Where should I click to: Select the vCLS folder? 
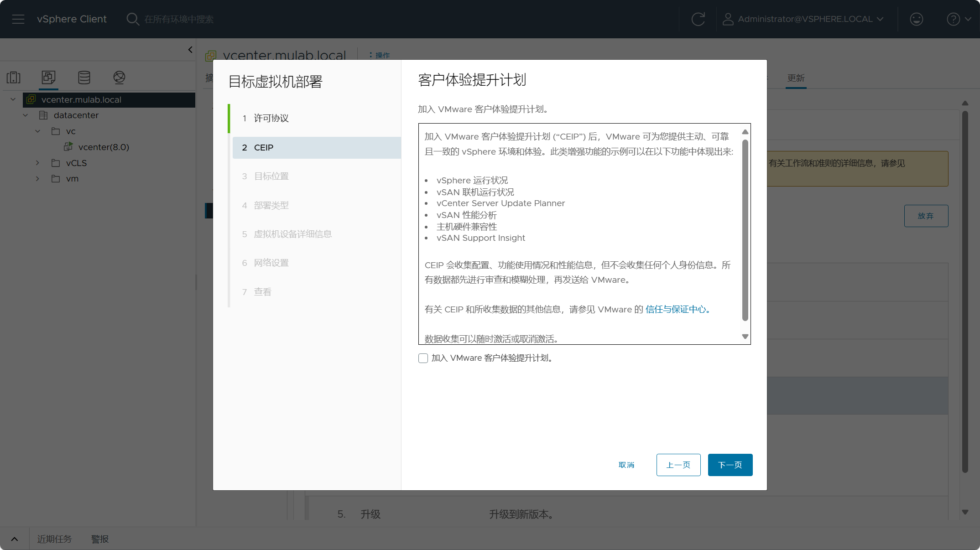click(x=76, y=163)
